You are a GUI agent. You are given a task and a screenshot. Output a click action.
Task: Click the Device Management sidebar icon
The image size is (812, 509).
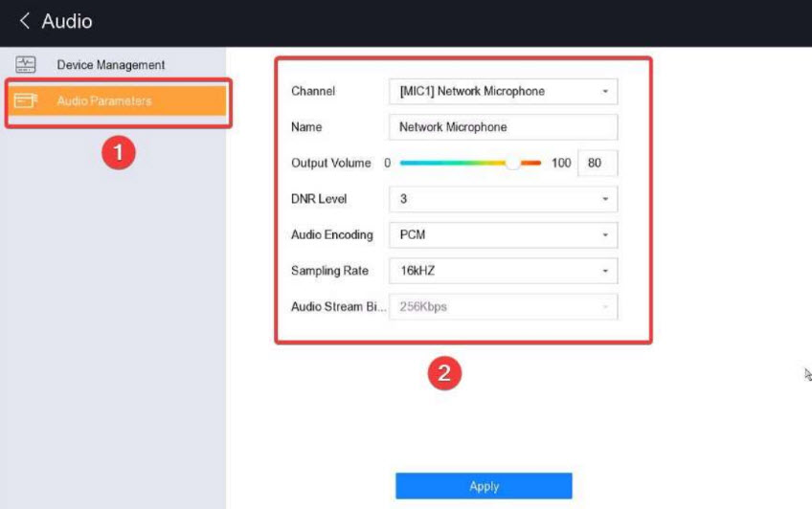(x=25, y=65)
